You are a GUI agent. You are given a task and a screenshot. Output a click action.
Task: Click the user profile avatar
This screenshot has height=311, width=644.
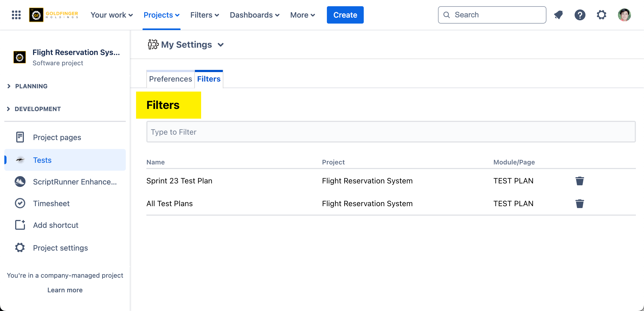624,15
